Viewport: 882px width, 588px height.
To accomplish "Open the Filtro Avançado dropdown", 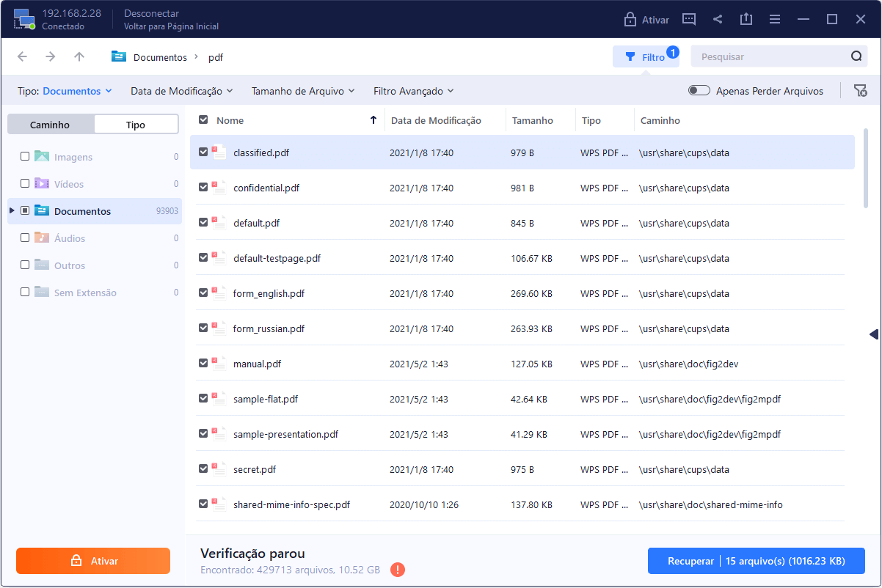I will [x=413, y=91].
